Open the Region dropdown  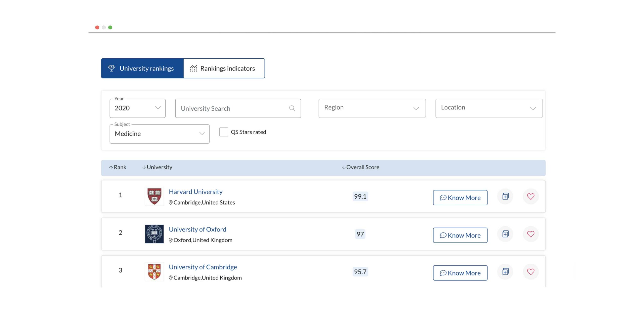click(x=372, y=108)
